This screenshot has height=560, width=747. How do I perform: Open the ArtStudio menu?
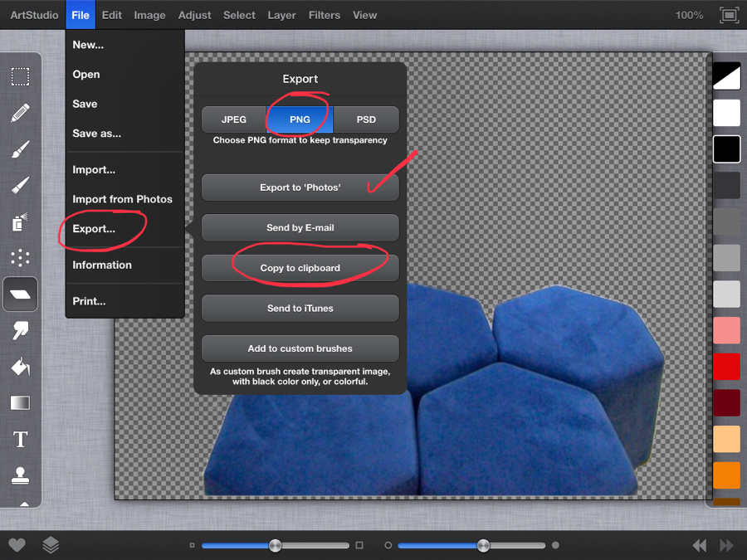coord(34,15)
